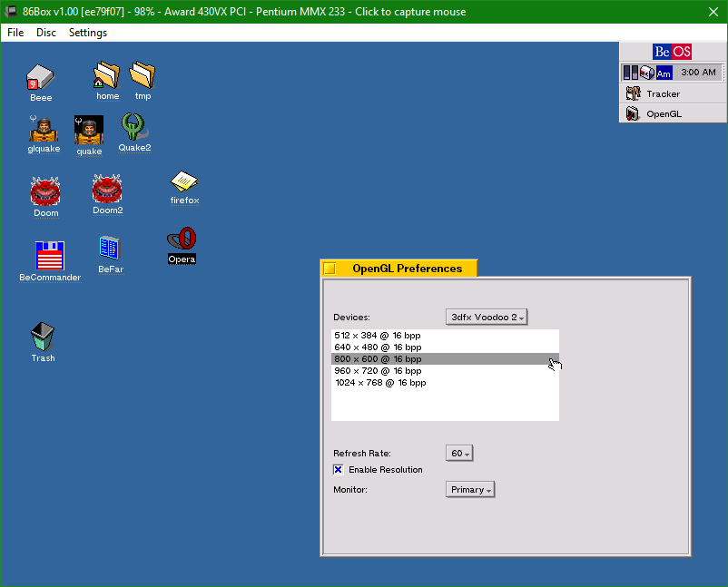Click the Trash can icon
Screen dimensions: 728x587
click(x=43, y=338)
